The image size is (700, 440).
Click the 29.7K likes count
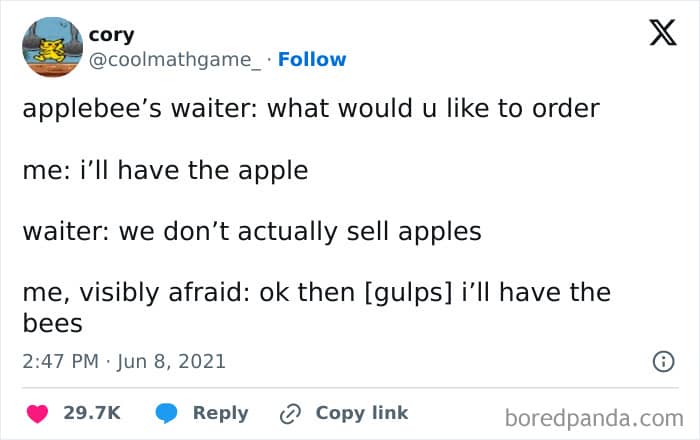(x=92, y=413)
